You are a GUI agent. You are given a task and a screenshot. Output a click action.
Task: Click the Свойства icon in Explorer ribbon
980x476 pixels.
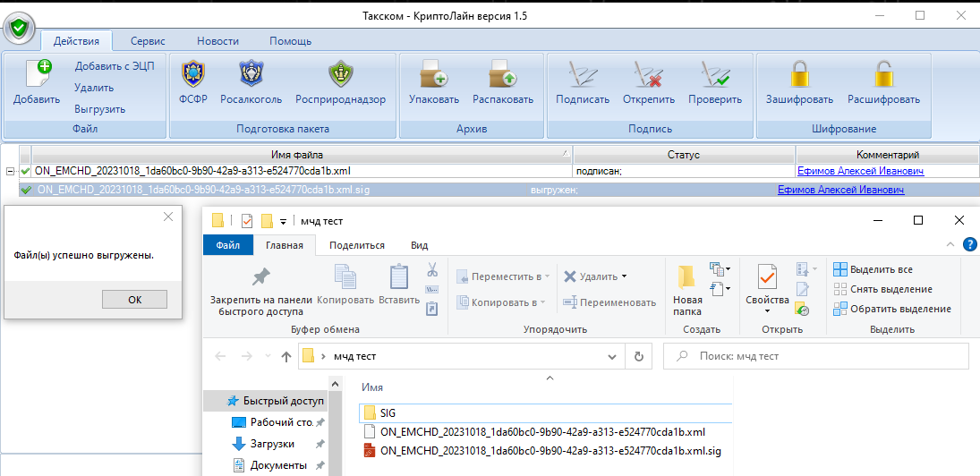[767, 277]
